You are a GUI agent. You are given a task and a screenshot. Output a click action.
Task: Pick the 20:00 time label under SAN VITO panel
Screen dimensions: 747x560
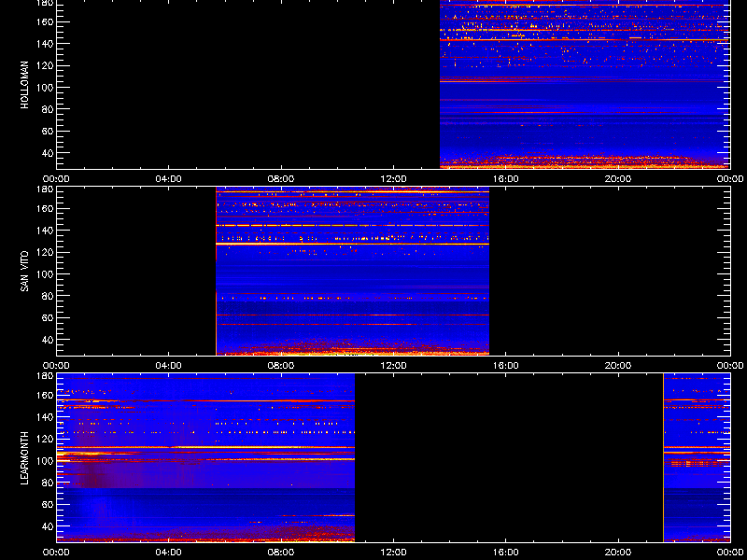coord(618,366)
